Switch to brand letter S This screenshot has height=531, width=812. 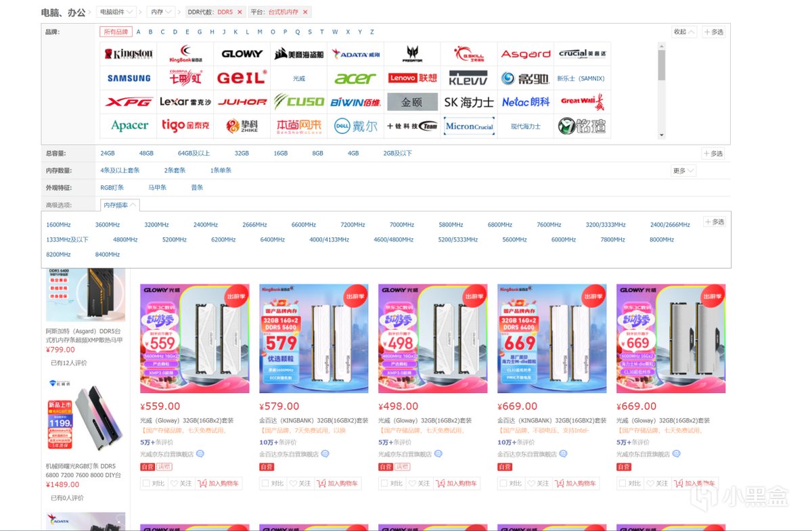pos(310,32)
